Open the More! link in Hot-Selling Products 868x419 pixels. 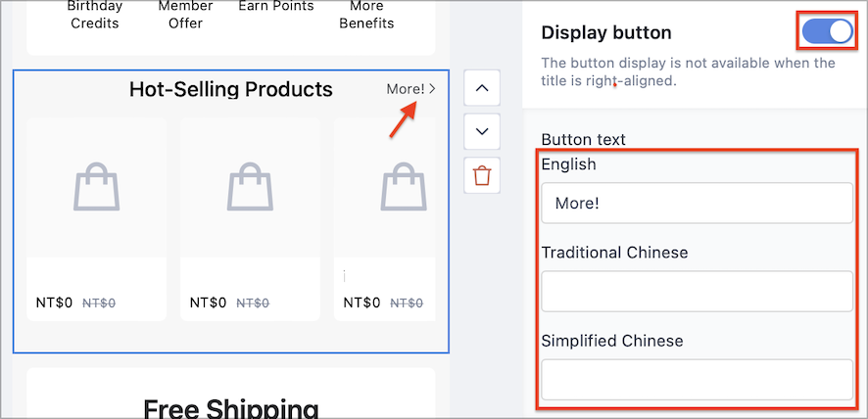(x=411, y=88)
